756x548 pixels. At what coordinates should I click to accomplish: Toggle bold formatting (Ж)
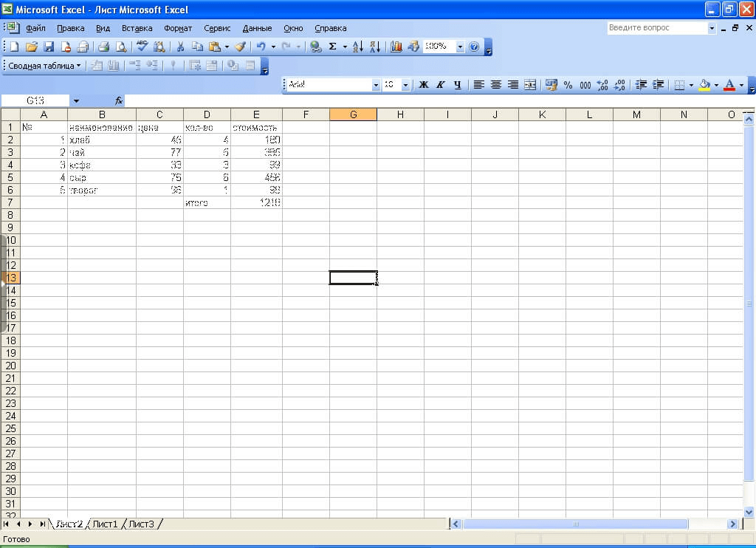(422, 85)
